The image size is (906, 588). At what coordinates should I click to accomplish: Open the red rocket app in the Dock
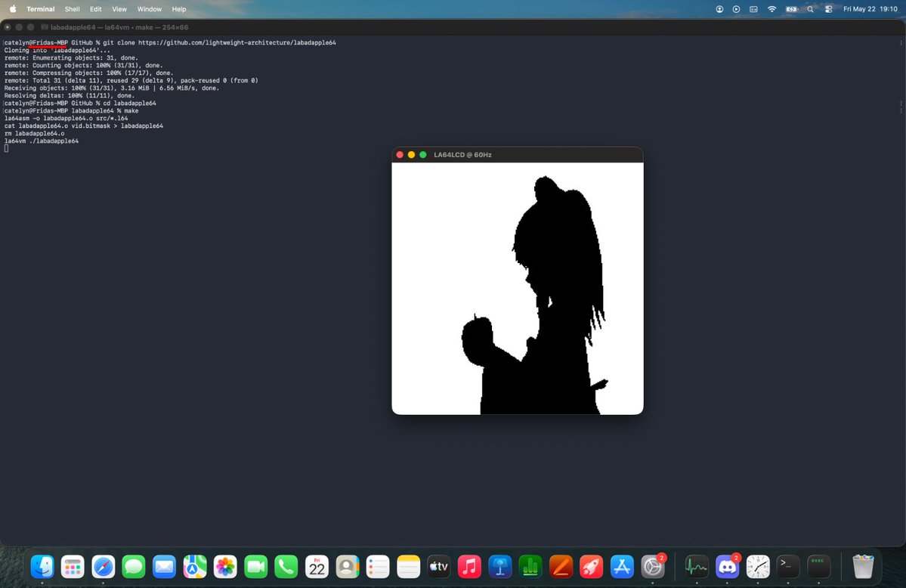click(x=591, y=567)
